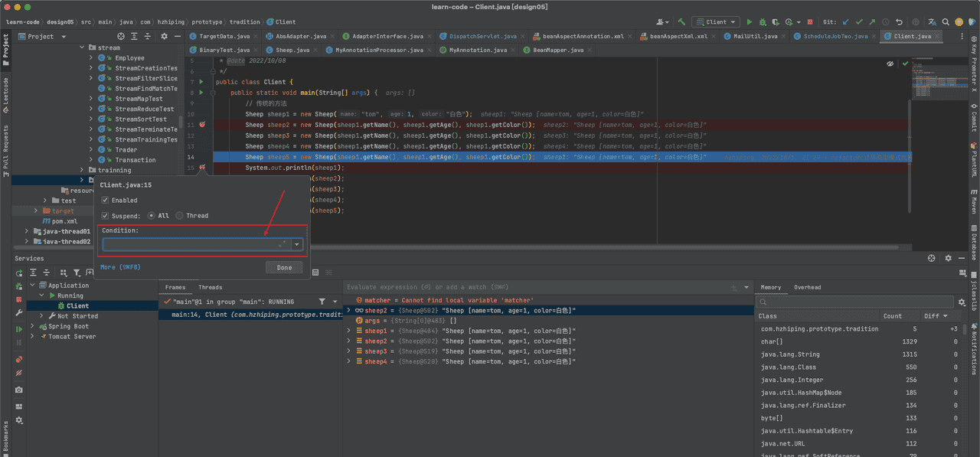Click the breakpoint on line 11 gutter
The width and height of the screenshot is (980, 457).
pos(202,124)
